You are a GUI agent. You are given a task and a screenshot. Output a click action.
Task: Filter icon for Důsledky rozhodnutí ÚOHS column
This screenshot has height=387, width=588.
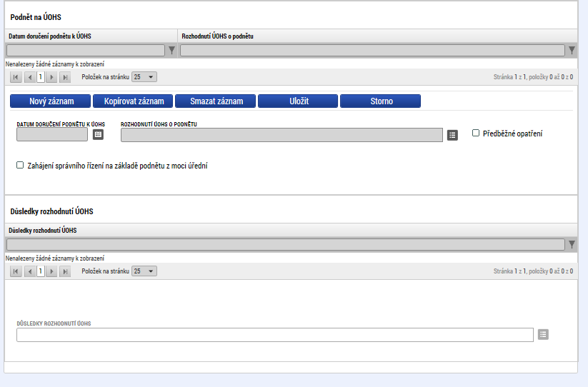pyautogui.click(x=572, y=245)
